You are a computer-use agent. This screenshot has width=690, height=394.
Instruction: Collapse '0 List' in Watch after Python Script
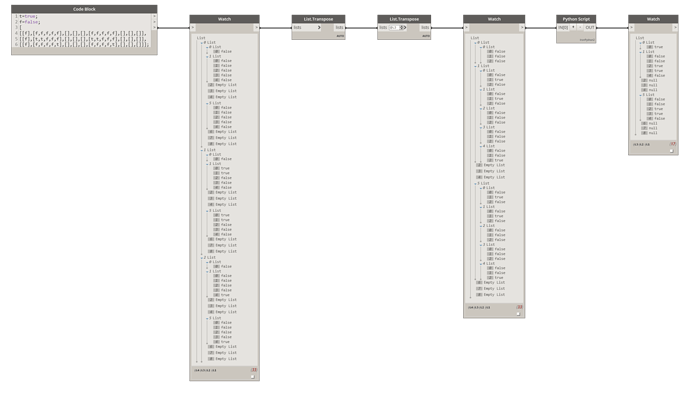point(641,43)
